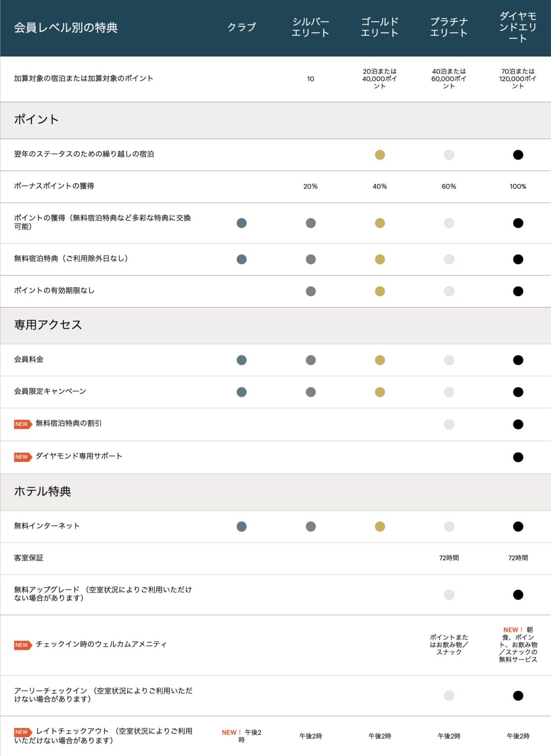
Task: Click the NEW badge beside チェックイン時のウェルカムアメニティ
Action: tap(23, 645)
